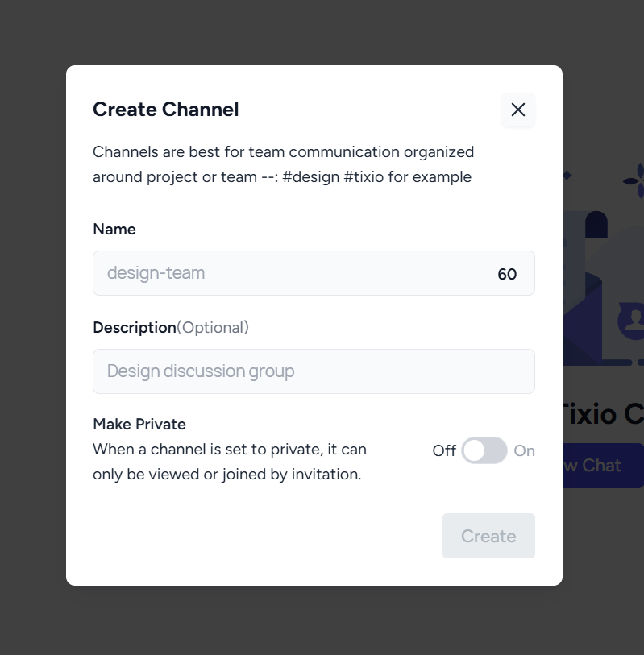Click the greyed-out Create button
Screen dimensions: 644x655
click(x=488, y=536)
